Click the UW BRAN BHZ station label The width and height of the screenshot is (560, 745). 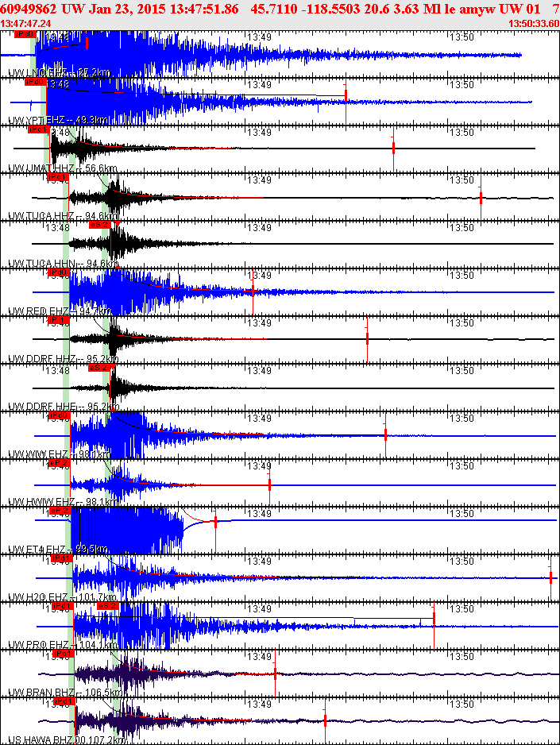coord(66,693)
